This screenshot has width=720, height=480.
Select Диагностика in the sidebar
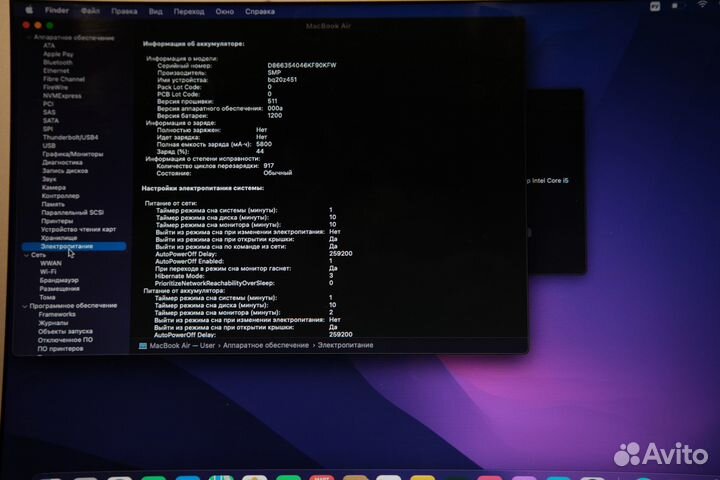click(x=62, y=162)
